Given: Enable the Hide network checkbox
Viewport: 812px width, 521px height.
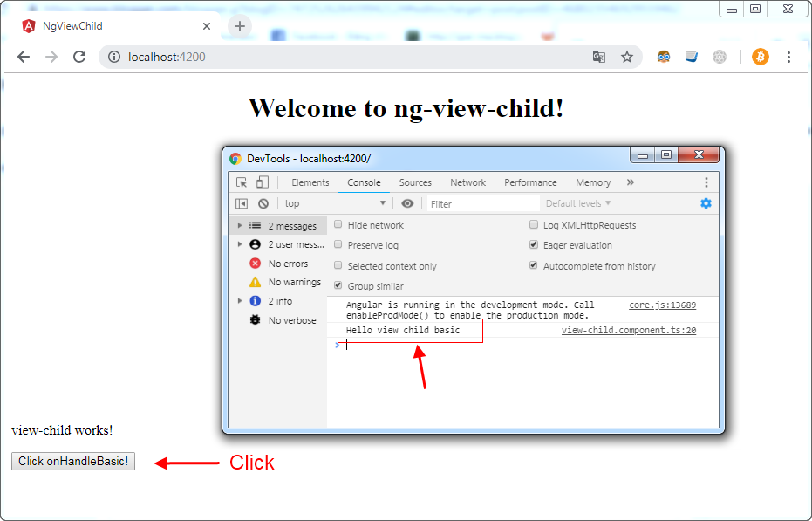Looking at the screenshot, I should [x=338, y=224].
